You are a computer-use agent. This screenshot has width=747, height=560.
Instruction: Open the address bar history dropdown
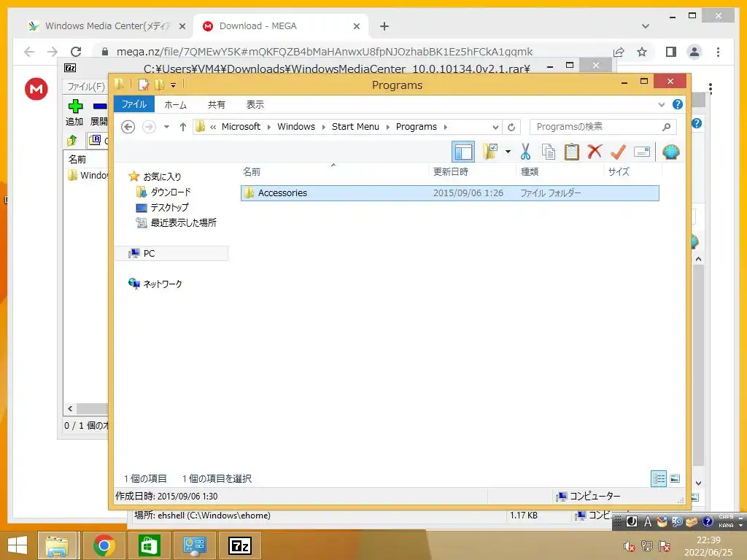495,127
